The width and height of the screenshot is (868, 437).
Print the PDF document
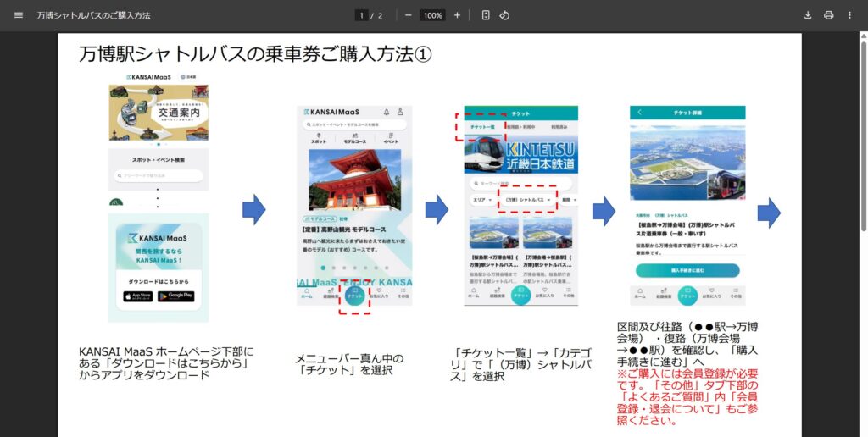[828, 15]
